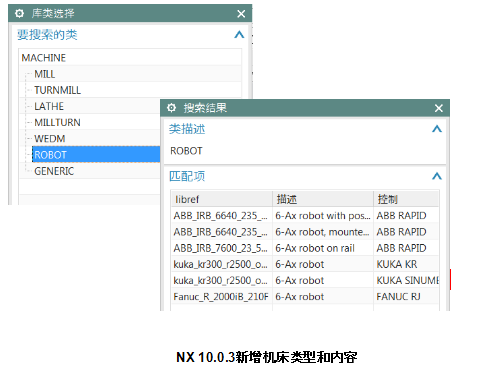504x386 pixels.
Task: Select Fanuc_R_2000iB_210F row
Action: pyautogui.click(x=305, y=297)
